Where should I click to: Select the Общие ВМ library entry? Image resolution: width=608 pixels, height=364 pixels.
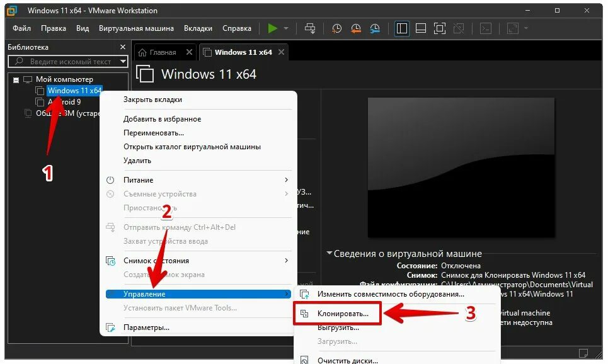pos(67,113)
